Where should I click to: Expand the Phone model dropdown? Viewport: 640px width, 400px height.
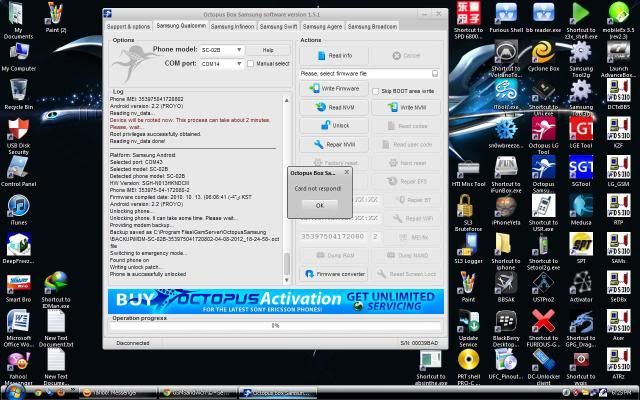(239, 50)
